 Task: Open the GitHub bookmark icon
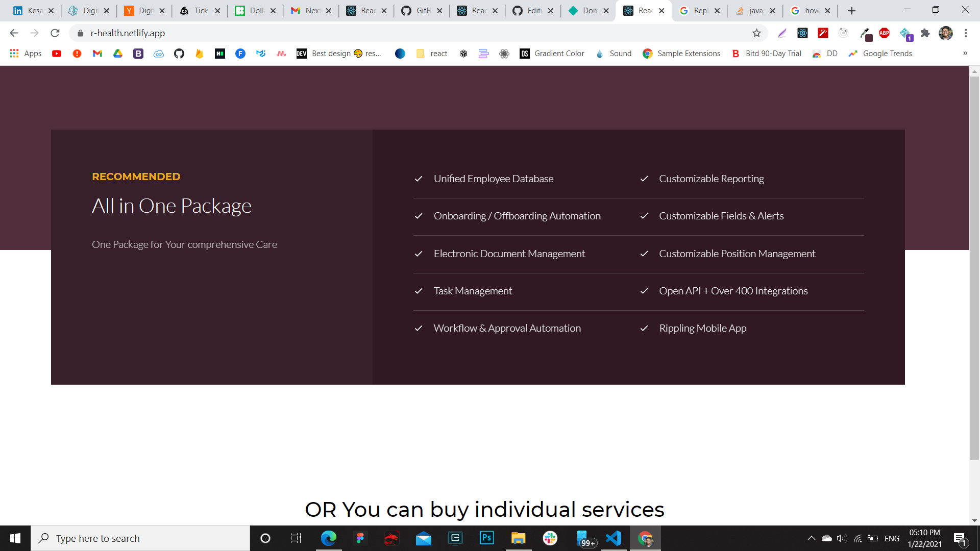click(179, 54)
